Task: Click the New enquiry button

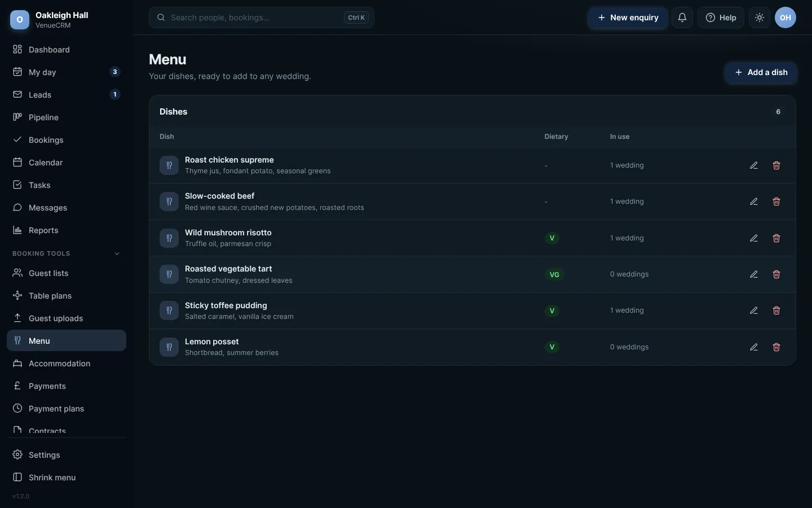Action: pos(628,17)
